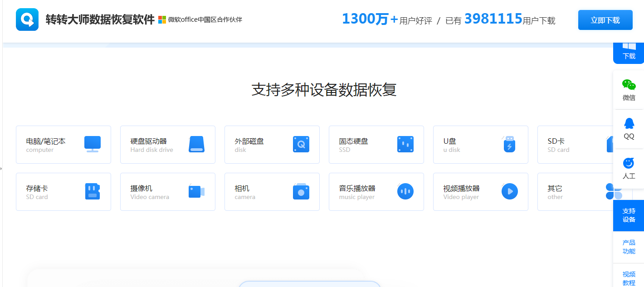Click the computer monitor icon in 电脑/笔记本 card
Viewport: 644px width, 287px height.
(x=93, y=144)
